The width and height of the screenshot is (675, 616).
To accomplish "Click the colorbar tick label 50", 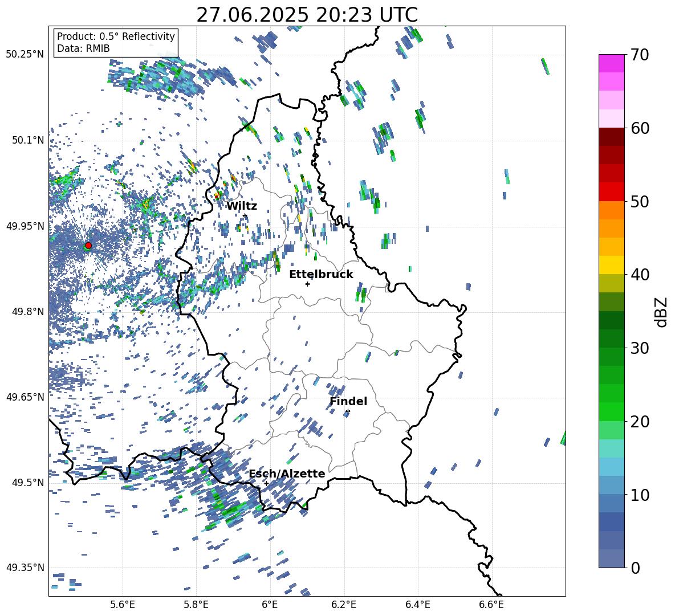I will pyautogui.click(x=640, y=202).
